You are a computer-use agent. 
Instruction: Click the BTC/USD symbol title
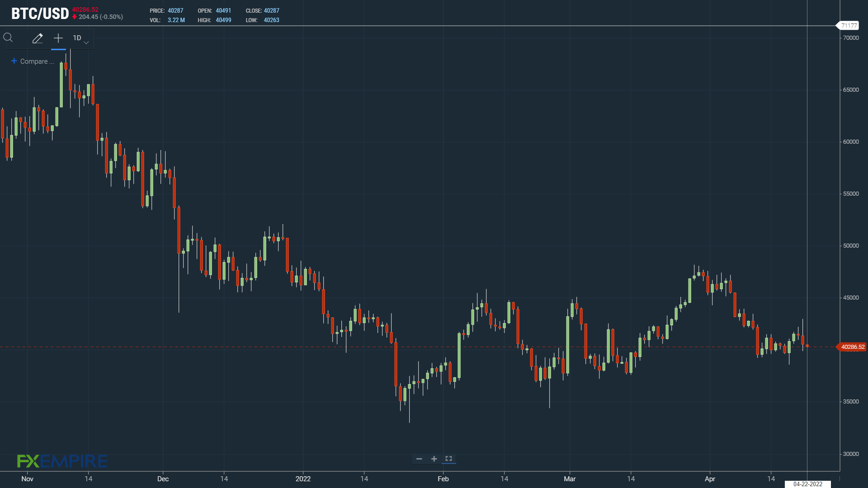point(40,14)
